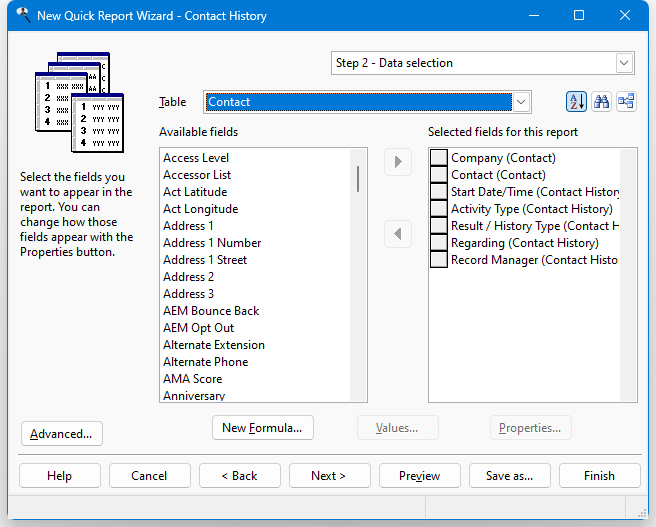The width and height of the screenshot is (656, 527).
Task: Toggle checkbox beside Record Manager field
Action: 439,260
